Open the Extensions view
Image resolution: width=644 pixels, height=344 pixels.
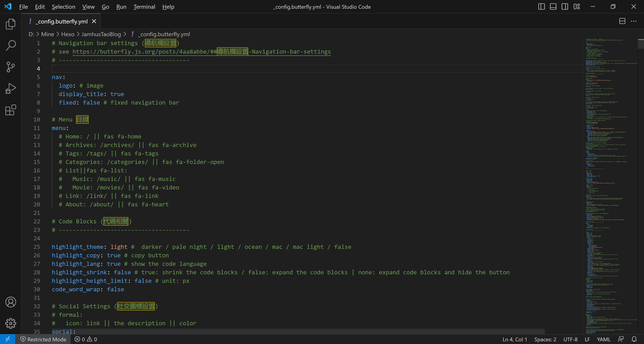[11, 110]
